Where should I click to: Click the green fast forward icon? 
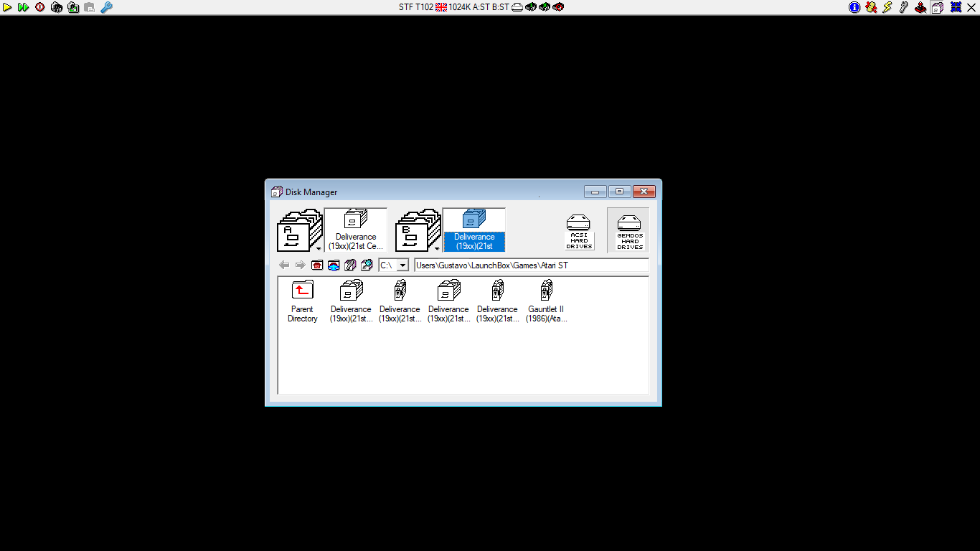pyautogui.click(x=23, y=7)
